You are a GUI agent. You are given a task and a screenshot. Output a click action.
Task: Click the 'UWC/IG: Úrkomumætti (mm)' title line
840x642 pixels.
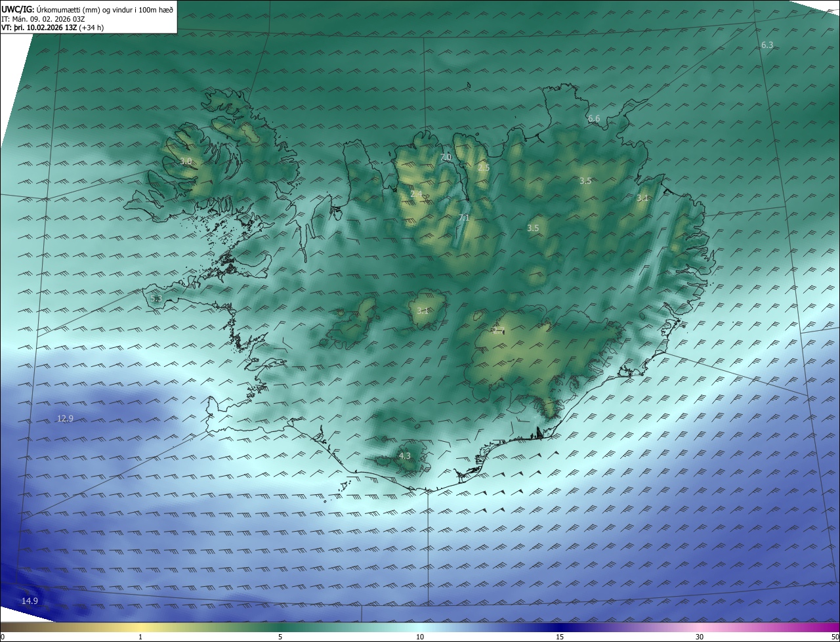tap(87, 9)
